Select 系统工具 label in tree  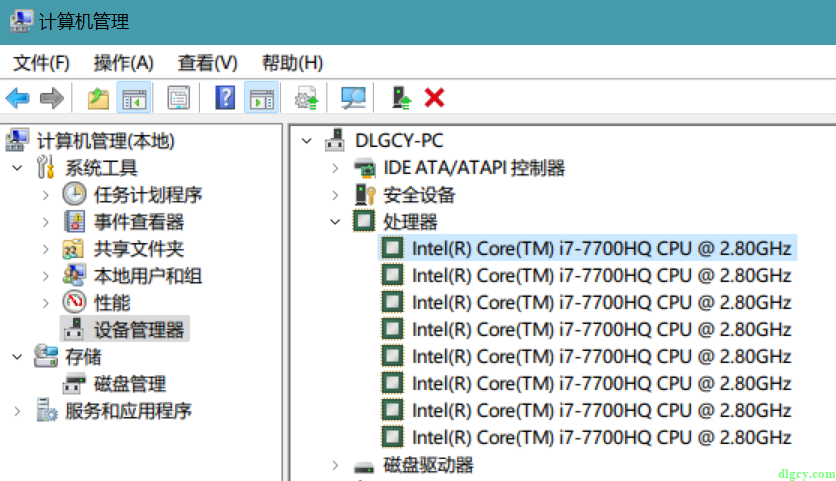click(x=101, y=168)
